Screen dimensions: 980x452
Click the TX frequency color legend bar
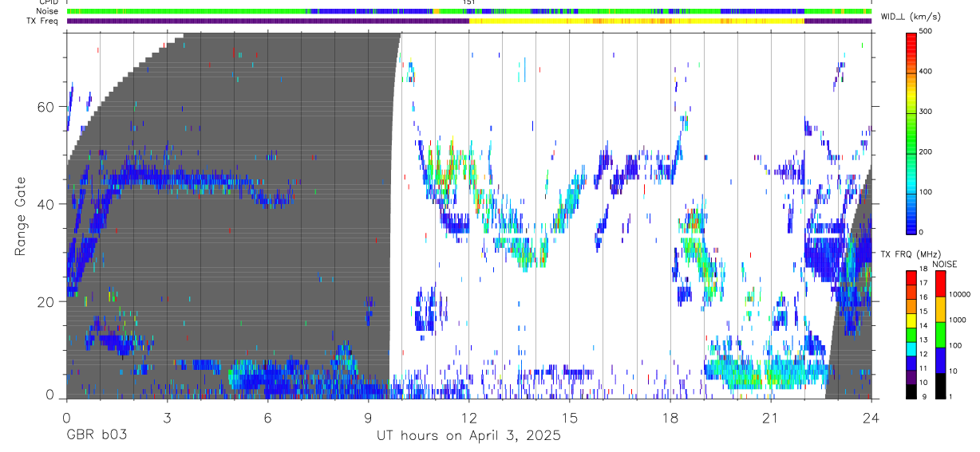point(911,334)
